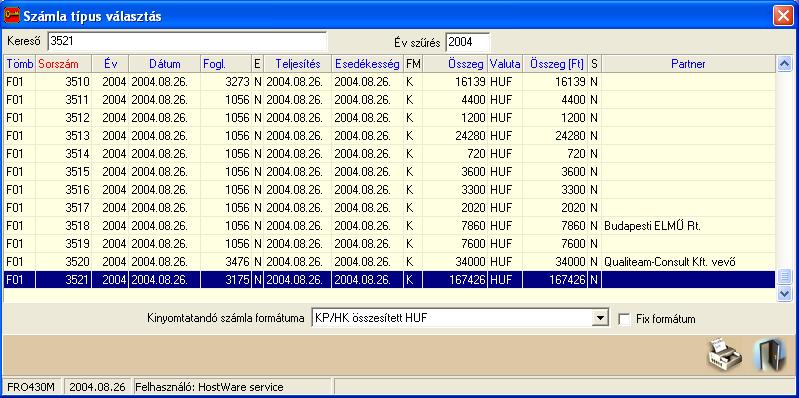This screenshot has height=398, width=799.
Task: Click the Összeg column header
Action: click(456, 64)
